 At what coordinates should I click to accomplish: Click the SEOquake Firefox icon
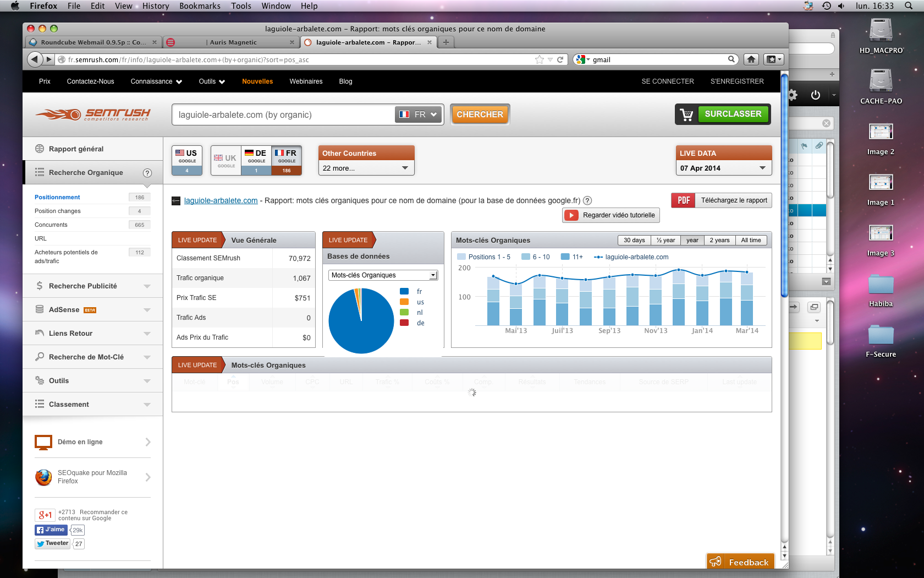43,477
